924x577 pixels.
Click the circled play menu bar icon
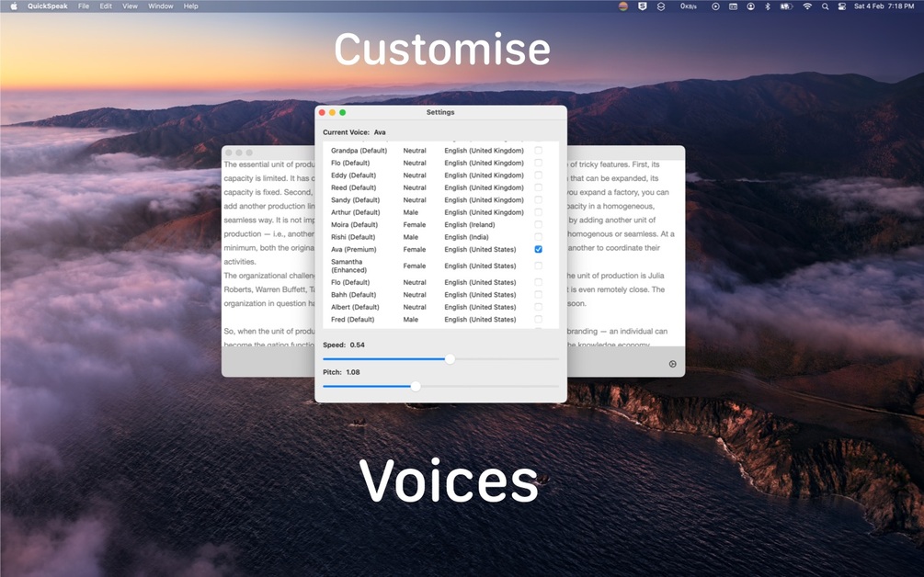click(x=715, y=6)
